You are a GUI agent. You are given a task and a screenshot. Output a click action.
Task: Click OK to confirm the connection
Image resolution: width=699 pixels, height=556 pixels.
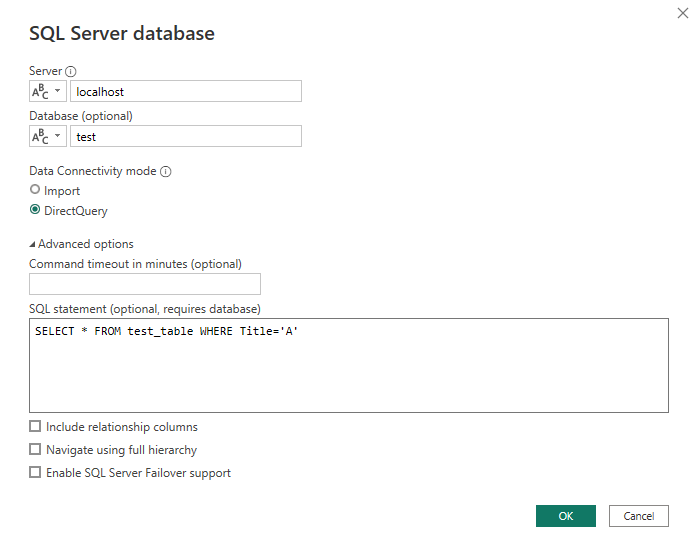click(565, 516)
